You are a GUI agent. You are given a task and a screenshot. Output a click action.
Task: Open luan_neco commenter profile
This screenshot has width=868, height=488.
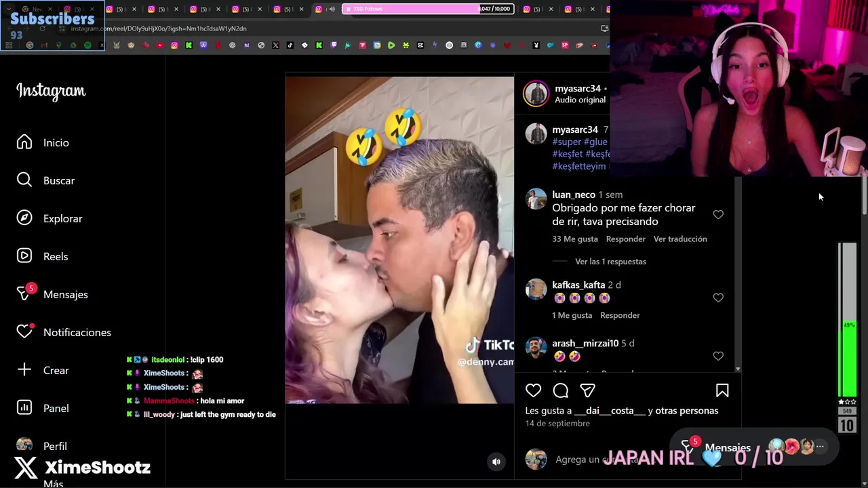(x=574, y=195)
